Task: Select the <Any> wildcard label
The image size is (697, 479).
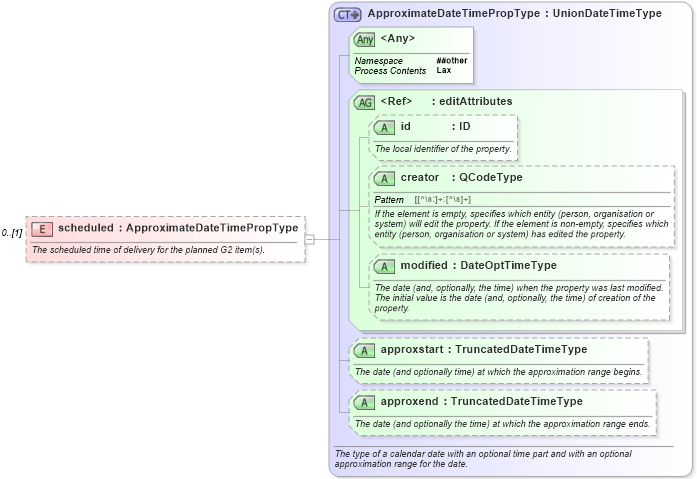Action: [x=398, y=39]
